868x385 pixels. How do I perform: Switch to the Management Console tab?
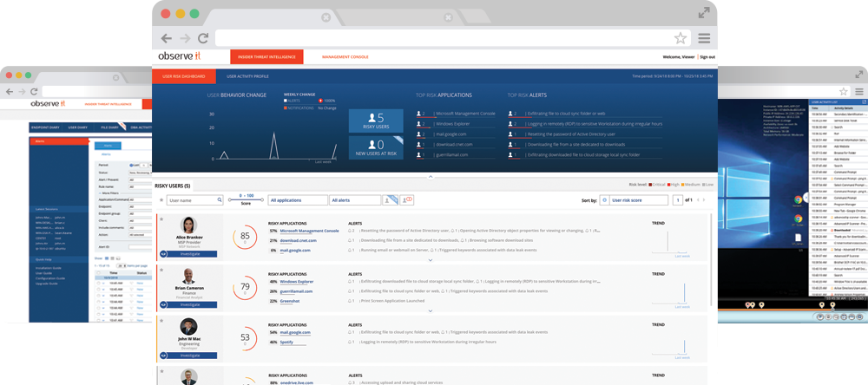345,57
